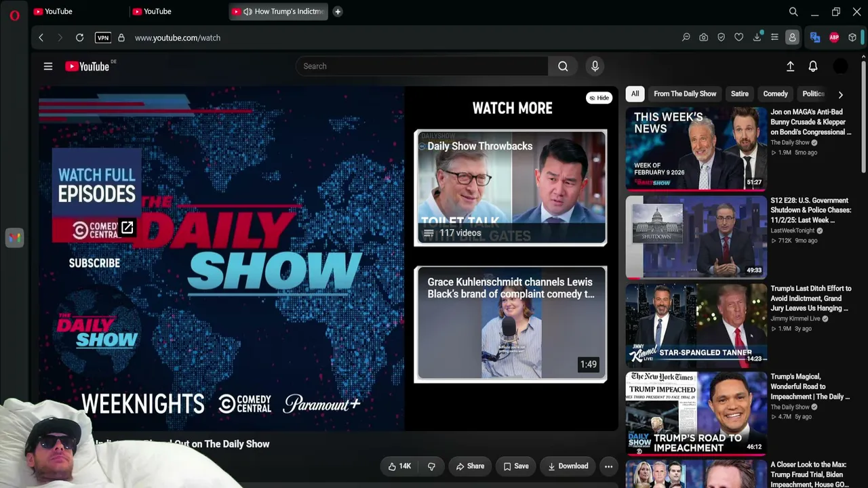Play Star-Spangled Tanner Kimmel thumbnail

(696, 325)
